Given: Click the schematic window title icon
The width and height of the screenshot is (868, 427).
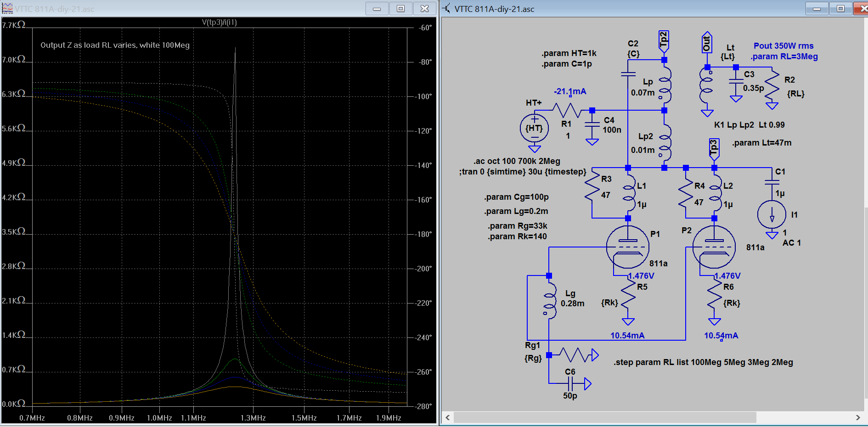Looking at the screenshot, I should 446,8.
